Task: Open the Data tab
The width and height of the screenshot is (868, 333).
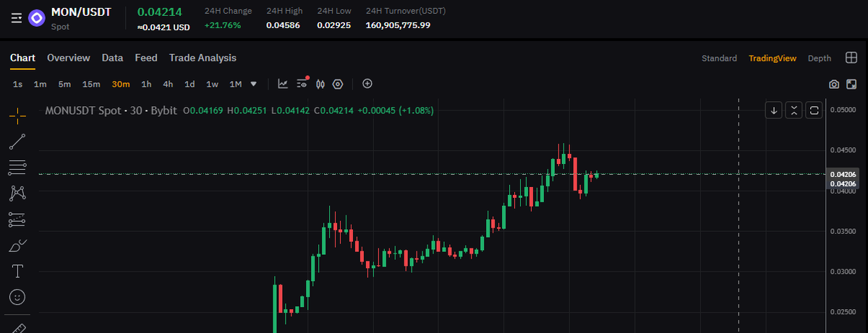Action: [112, 58]
